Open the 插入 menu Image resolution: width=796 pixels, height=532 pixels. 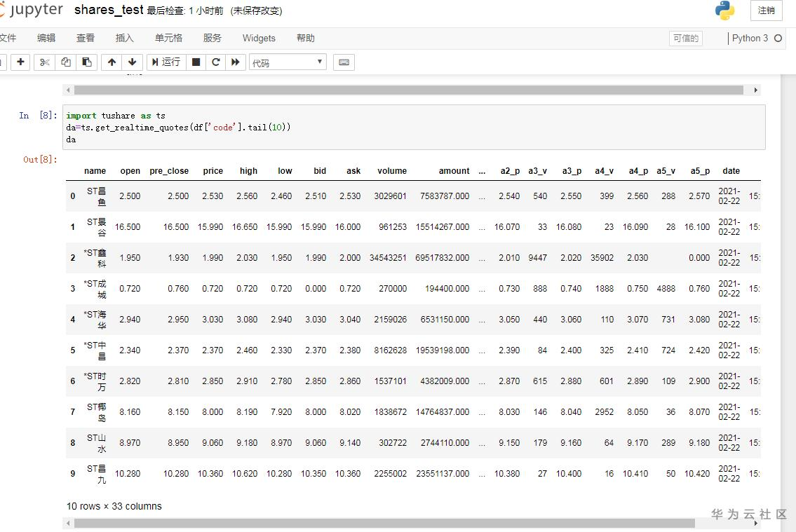[124, 38]
